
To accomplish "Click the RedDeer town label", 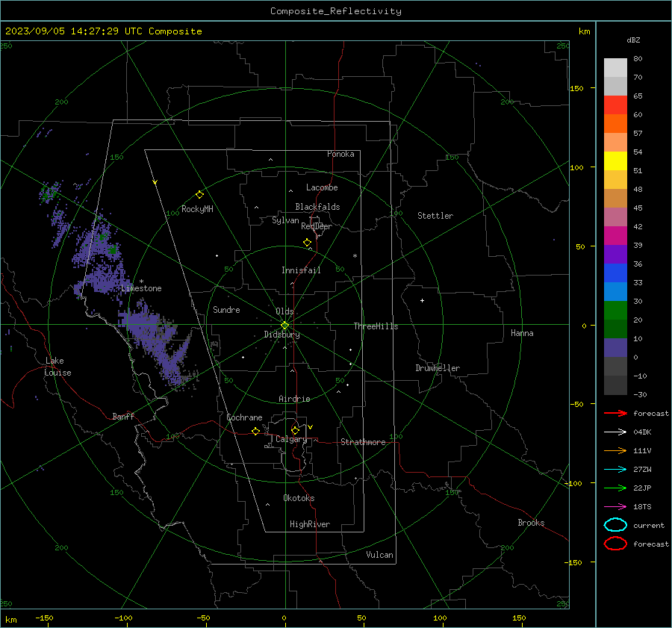I will (x=317, y=226).
